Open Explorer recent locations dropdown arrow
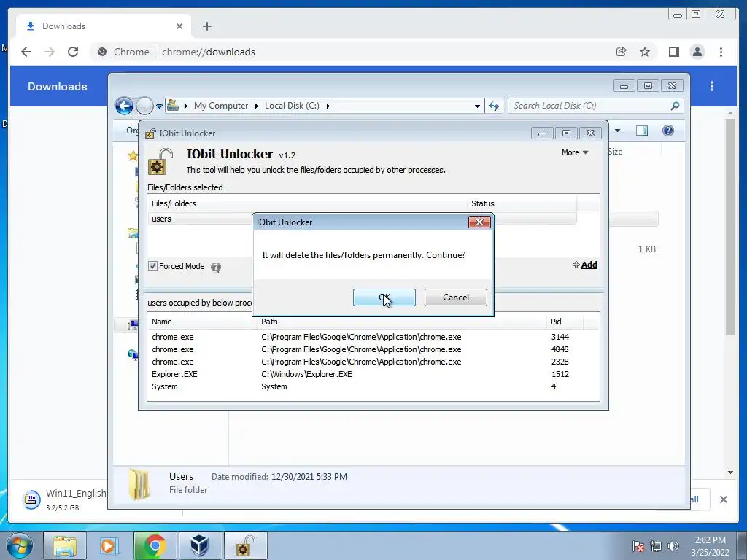 tap(159, 106)
